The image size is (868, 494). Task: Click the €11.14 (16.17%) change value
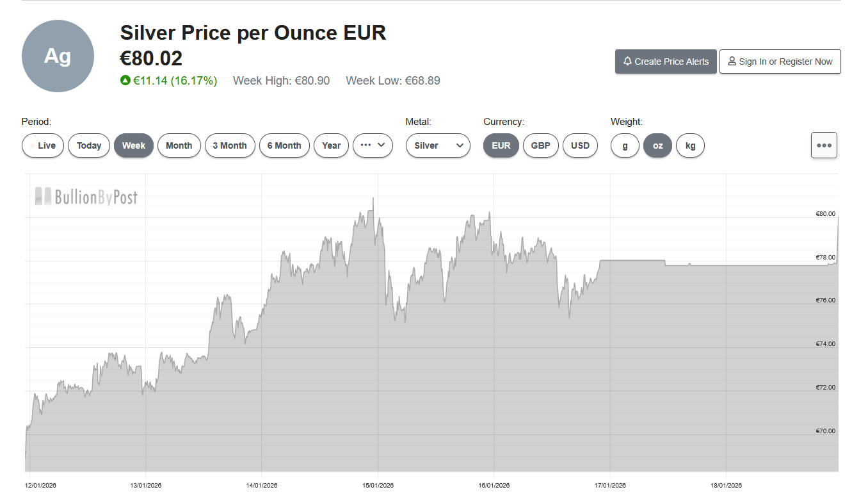(x=175, y=81)
